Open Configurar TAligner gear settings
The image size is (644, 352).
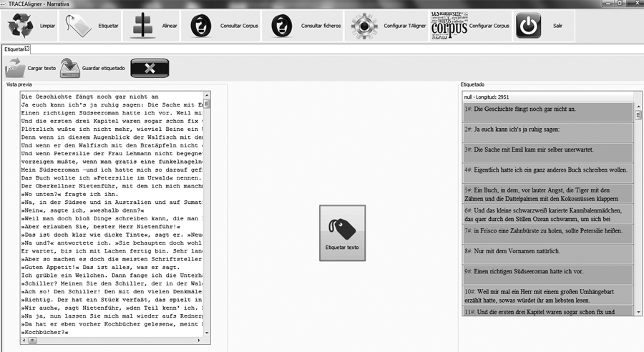364,26
